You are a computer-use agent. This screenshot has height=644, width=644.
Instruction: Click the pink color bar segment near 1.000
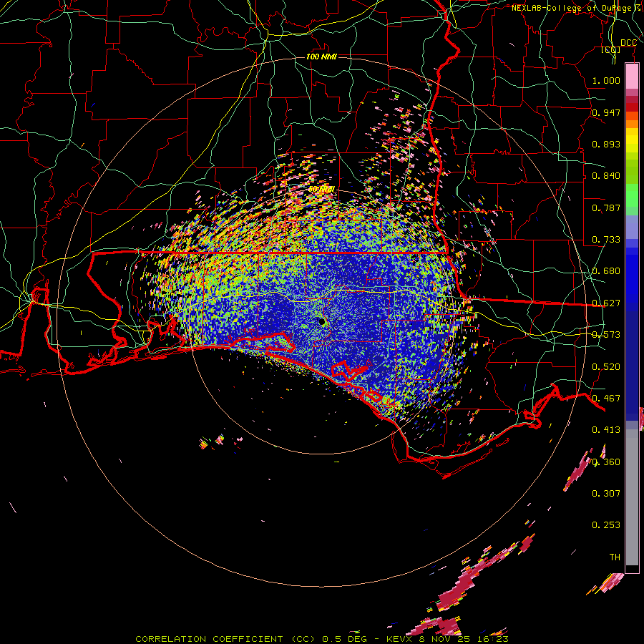click(632, 77)
